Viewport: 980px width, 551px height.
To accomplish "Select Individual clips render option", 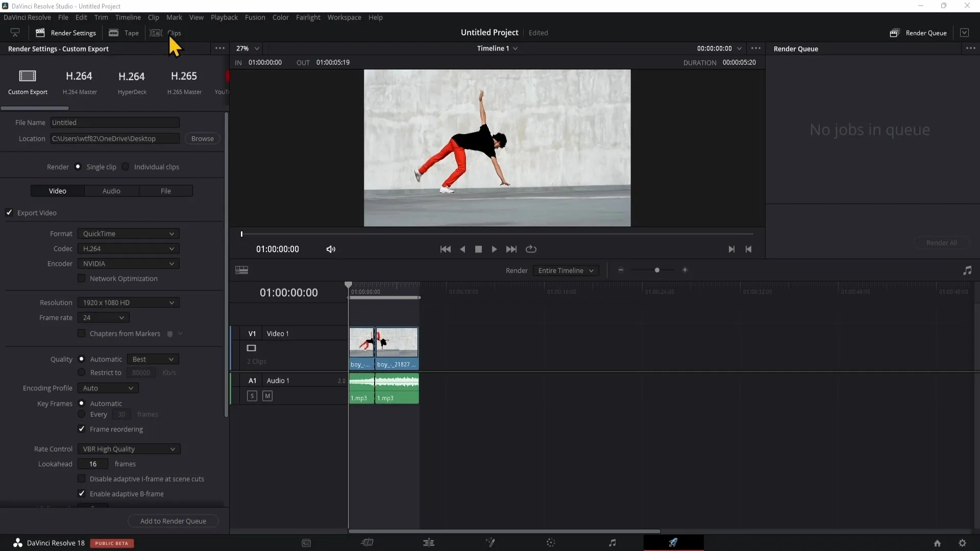I will [126, 167].
